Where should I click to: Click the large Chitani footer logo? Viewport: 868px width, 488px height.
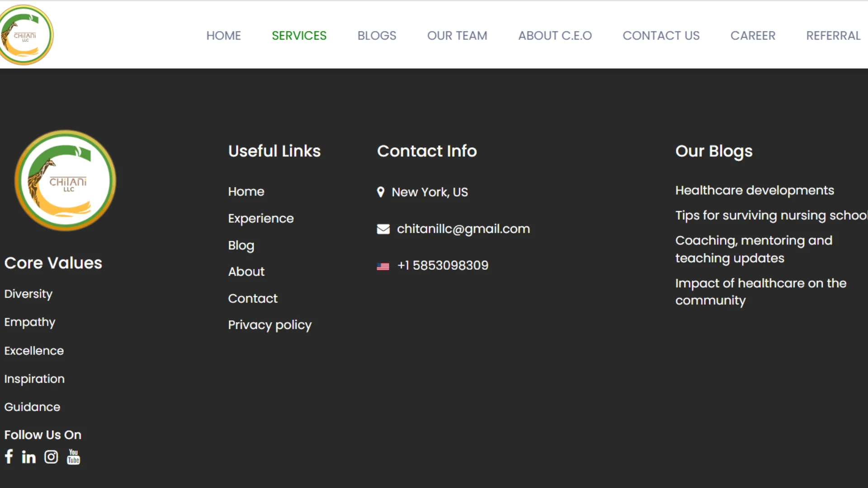coord(66,181)
